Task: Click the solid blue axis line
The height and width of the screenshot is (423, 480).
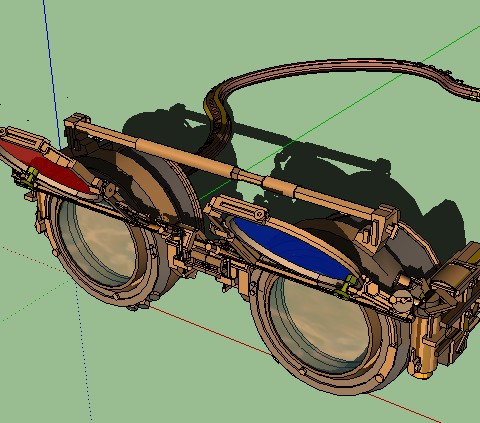Action: click(52, 73)
